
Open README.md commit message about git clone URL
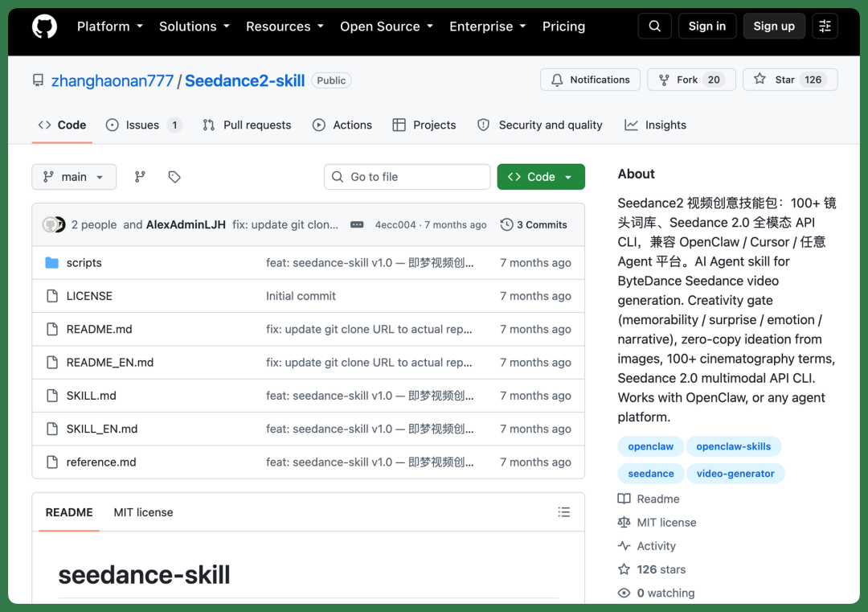click(369, 329)
